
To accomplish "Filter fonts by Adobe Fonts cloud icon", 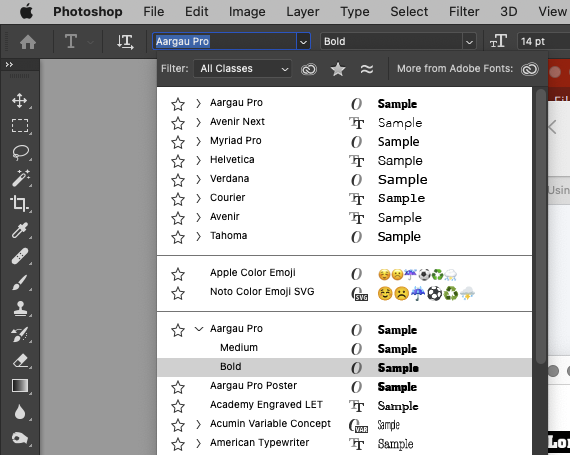I will (x=309, y=69).
